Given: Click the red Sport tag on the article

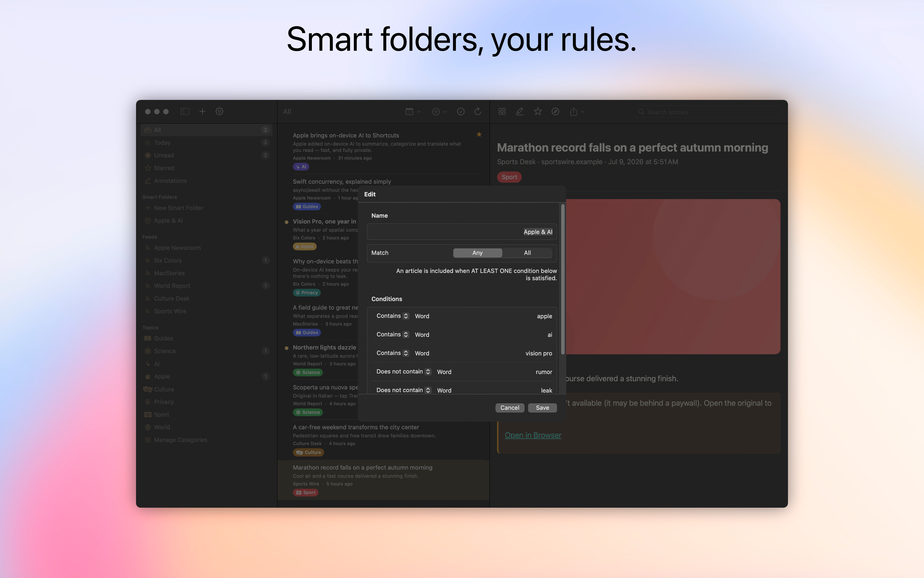Looking at the screenshot, I should (x=509, y=177).
